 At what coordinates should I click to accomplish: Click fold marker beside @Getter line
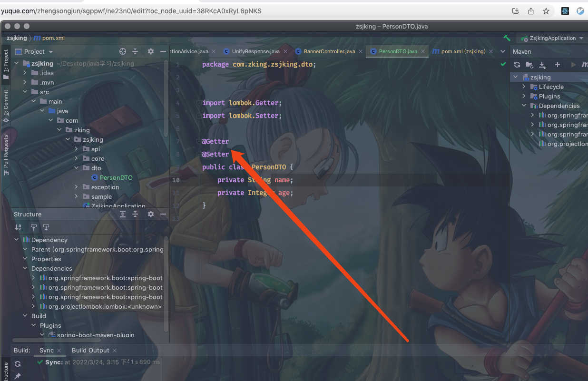point(200,141)
